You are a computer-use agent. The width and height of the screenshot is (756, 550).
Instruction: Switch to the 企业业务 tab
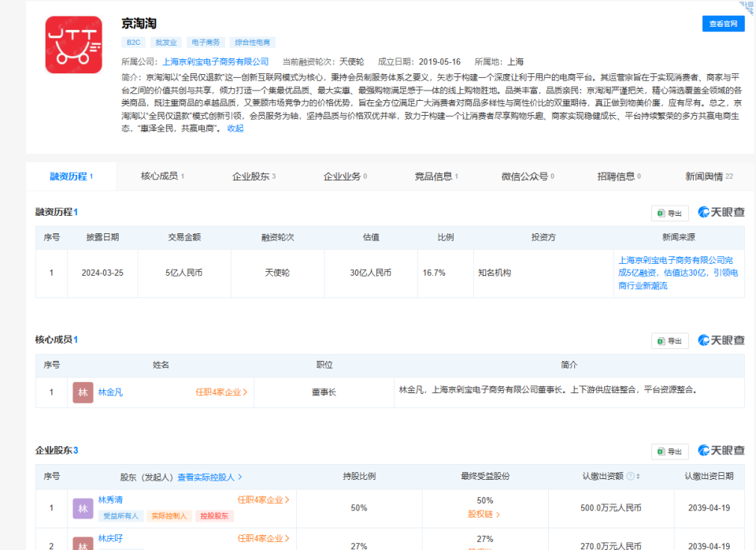coord(345,177)
